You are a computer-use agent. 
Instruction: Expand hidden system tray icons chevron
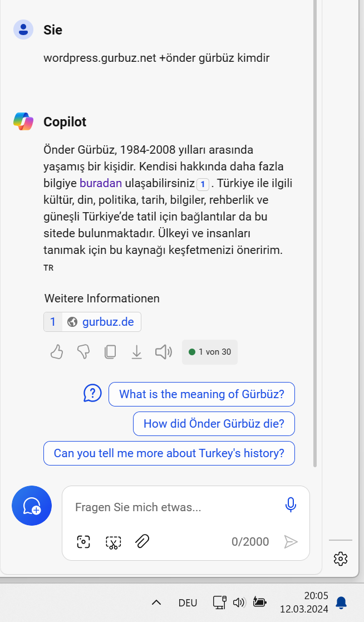[x=156, y=603]
